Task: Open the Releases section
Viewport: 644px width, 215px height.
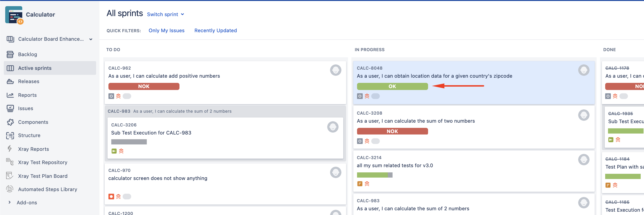Action: tap(29, 81)
